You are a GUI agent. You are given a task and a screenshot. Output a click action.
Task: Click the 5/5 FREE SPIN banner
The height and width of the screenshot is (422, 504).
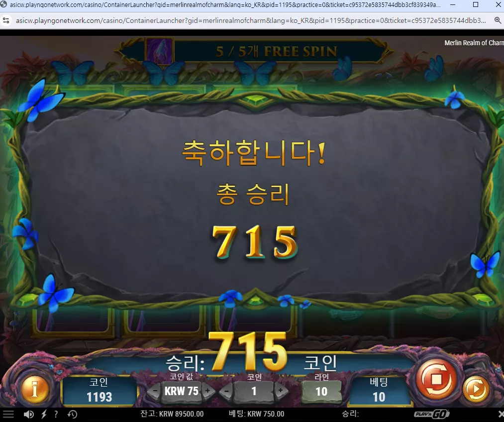tap(254, 51)
